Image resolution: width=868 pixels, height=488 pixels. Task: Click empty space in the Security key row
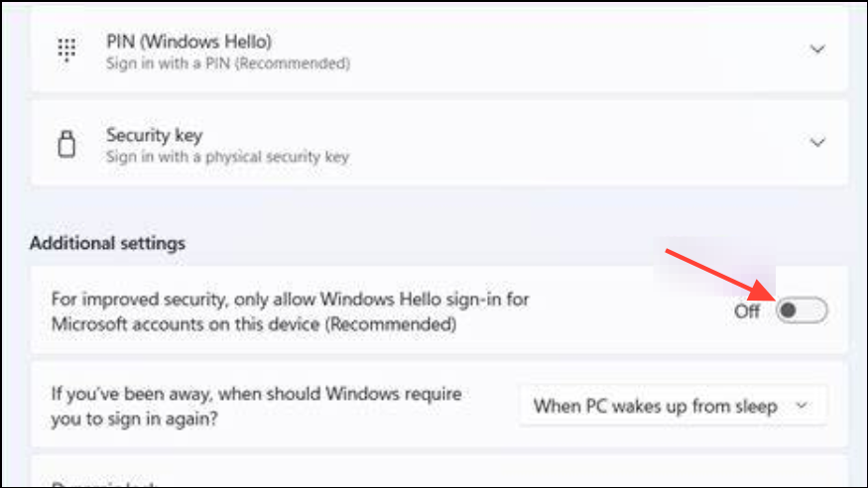(x=554, y=143)
